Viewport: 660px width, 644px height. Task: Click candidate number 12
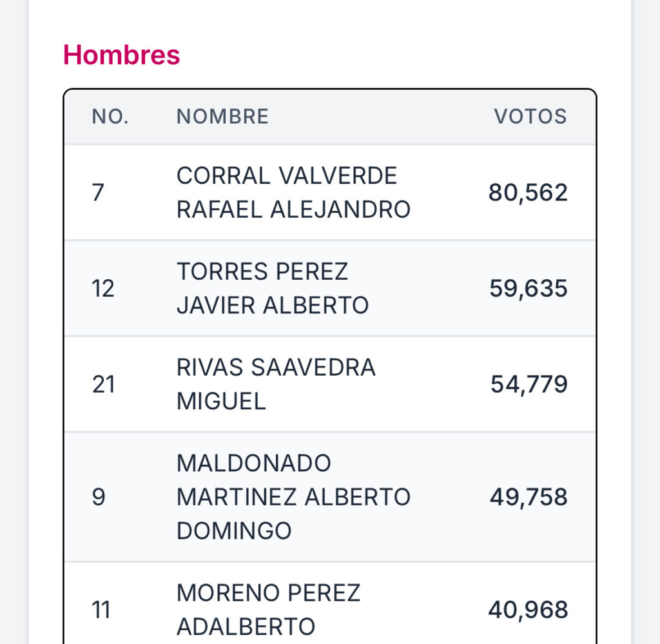(x=102, y=289)
